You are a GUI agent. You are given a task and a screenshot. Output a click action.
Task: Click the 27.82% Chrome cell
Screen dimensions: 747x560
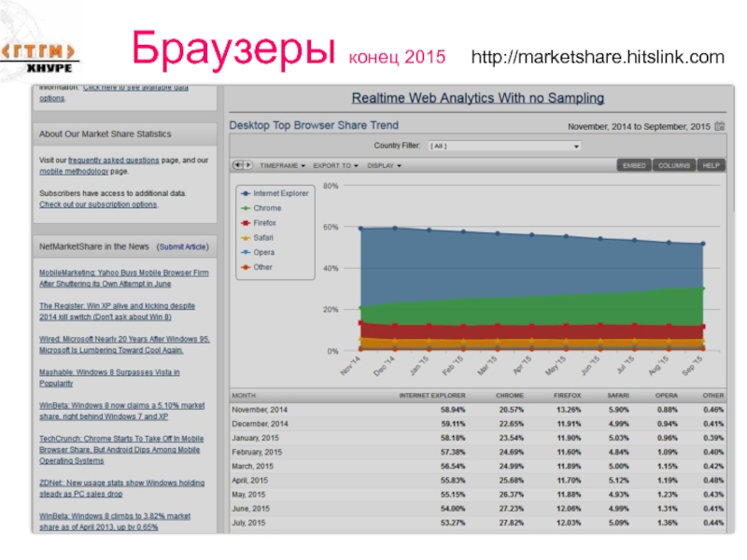[x=511, y=523]
